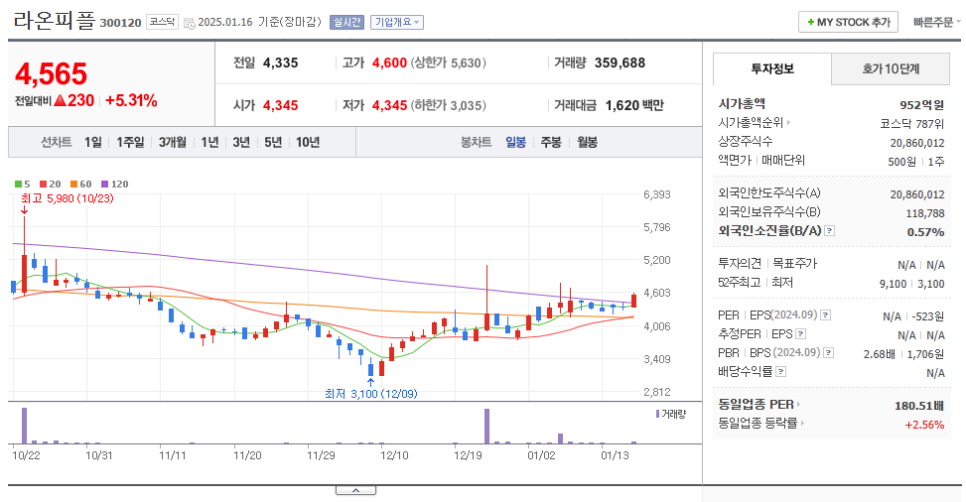Click the help icon beside BPS(2024.09)
The image size is (966, 502).
coord(826,353)
